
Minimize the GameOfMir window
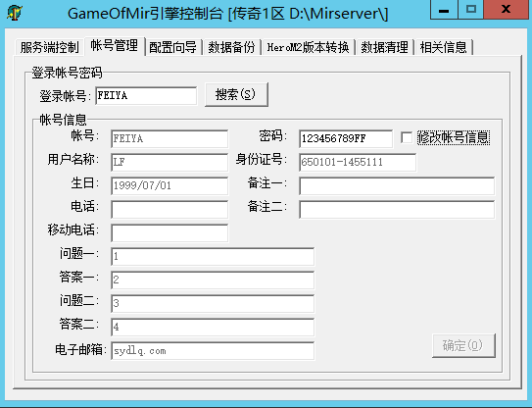[x=444, y=10]
